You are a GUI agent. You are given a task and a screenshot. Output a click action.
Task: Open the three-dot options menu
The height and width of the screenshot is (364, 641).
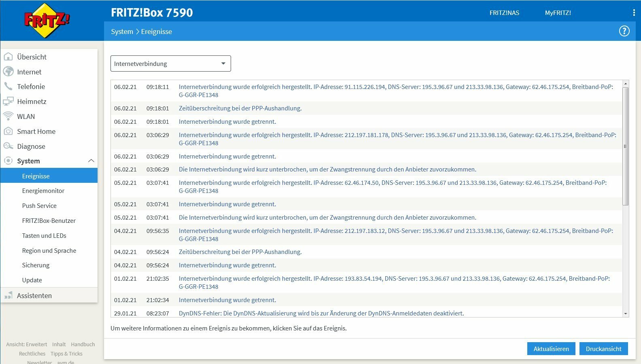coord(634,13)
